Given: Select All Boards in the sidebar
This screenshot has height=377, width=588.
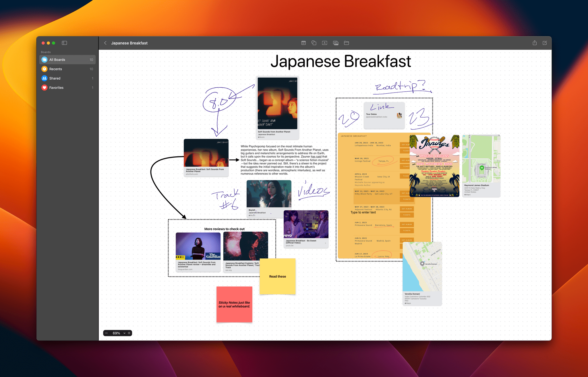Looking at the screenshot, I should coord(67,60).
